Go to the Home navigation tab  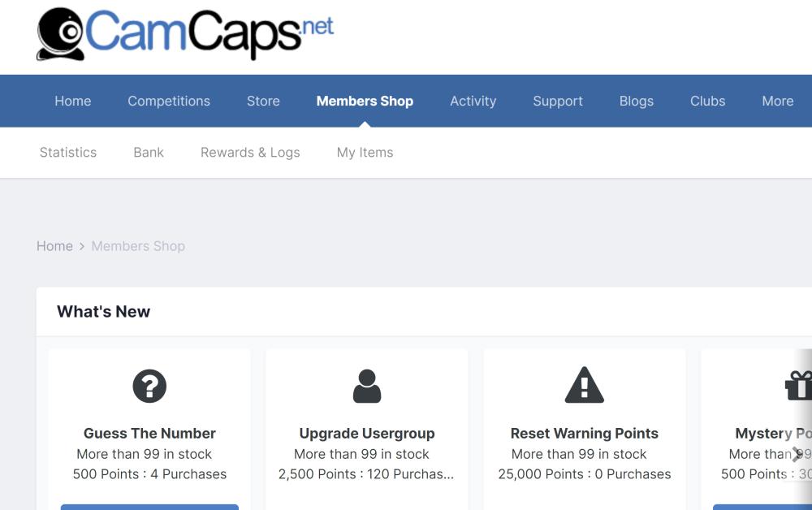[x=73, y=102]
